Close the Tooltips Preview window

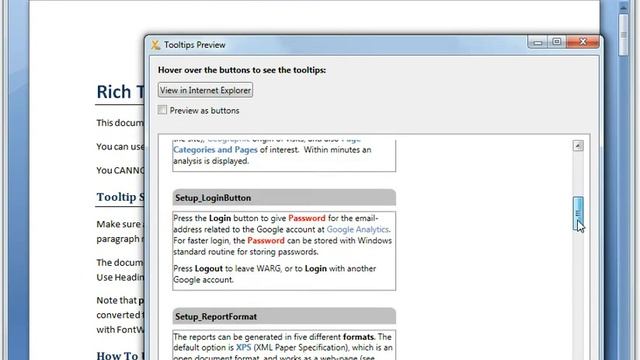point(583,42)
